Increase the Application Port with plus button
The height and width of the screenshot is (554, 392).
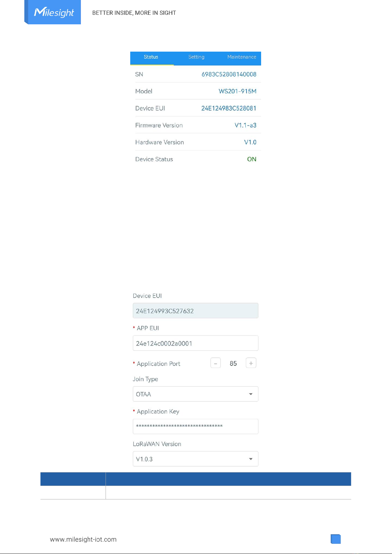tap(251, 363)
